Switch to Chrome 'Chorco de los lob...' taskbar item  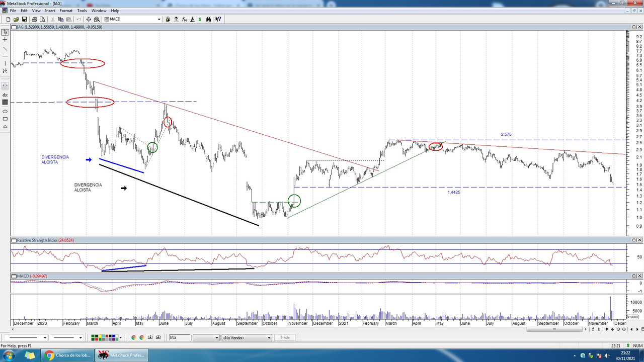coord(67,355)
